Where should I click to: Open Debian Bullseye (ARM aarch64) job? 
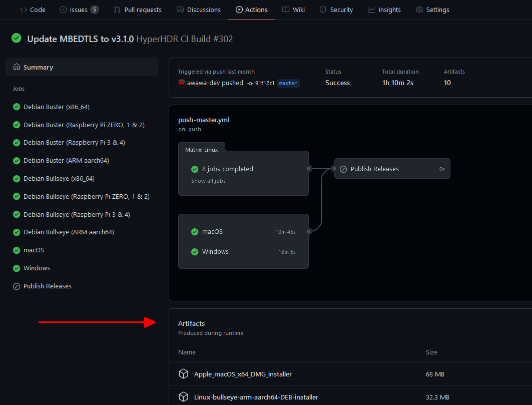[x=69, y=232]
